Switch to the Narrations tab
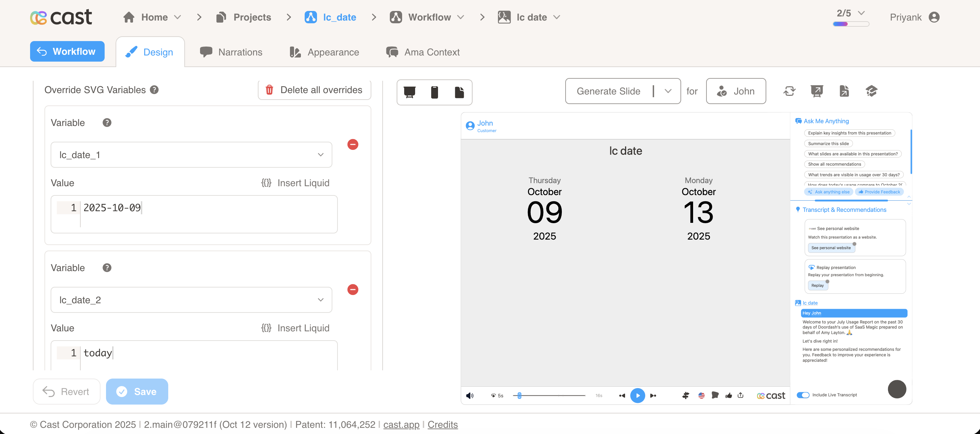The width and height of the screenshot is (980, 434). [x=231, y=52]
